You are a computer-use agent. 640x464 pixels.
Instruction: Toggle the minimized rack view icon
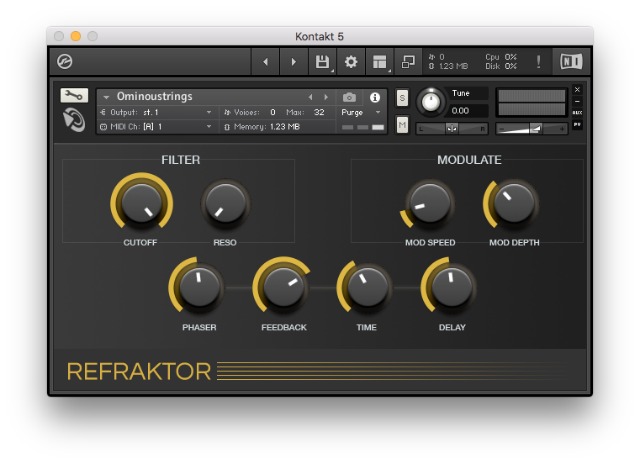click(408, 62)
